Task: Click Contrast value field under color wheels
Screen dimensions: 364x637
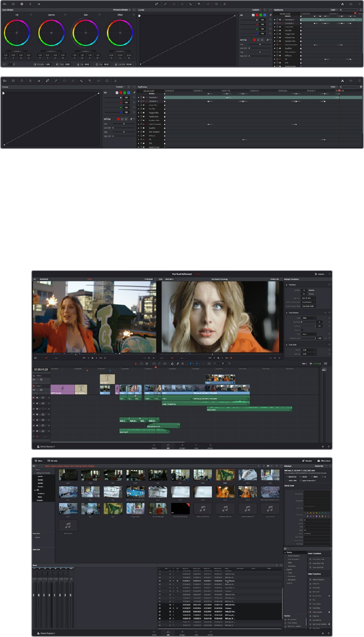Action: coord(47,64)
